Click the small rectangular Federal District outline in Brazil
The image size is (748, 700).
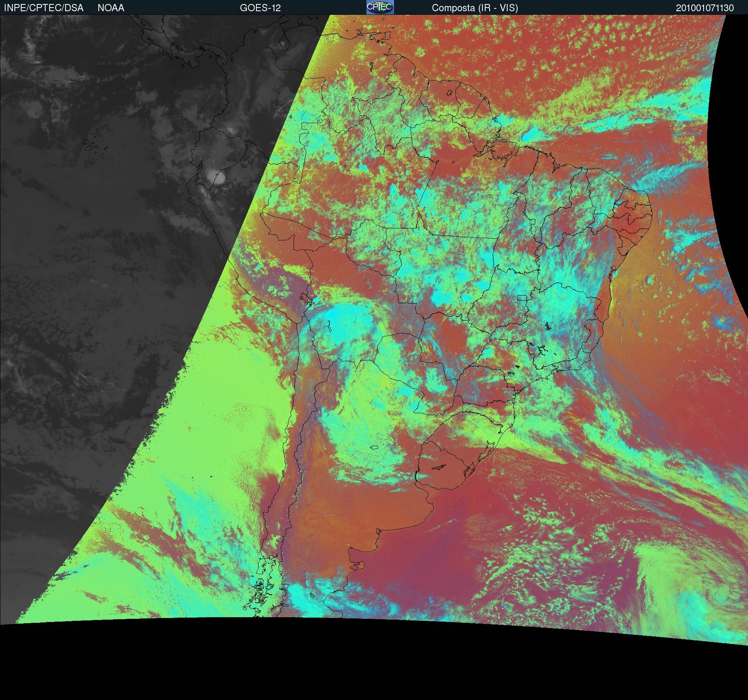click(522, 298)
